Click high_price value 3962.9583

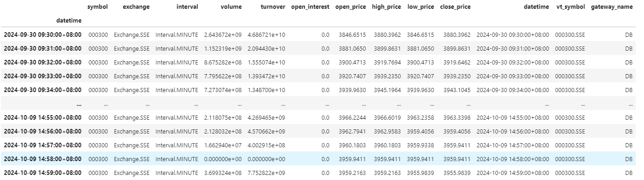coord(387,131)
